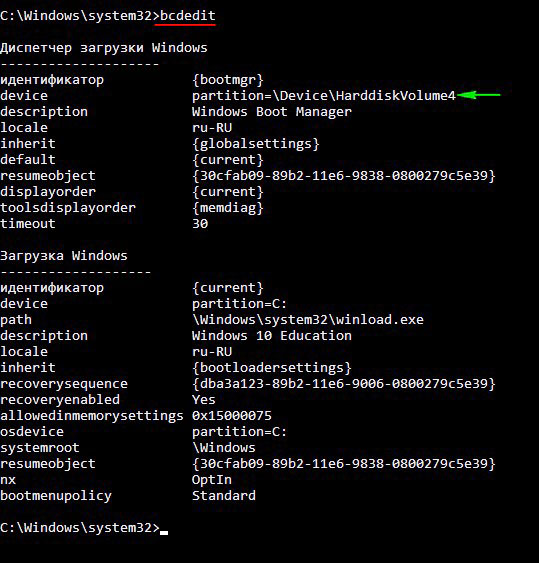Click the timeout value 30

tap(200, 223)
